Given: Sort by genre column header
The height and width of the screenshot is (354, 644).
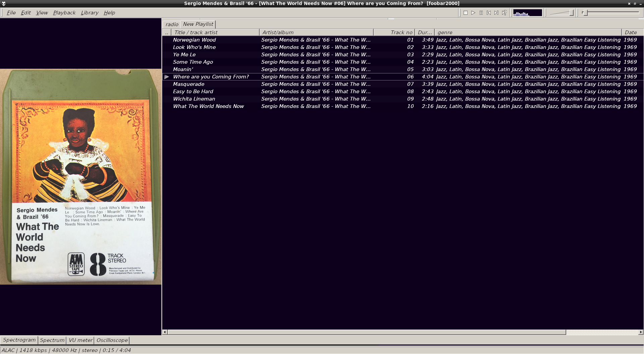Looking at the screenshot, I should point(528,33).
